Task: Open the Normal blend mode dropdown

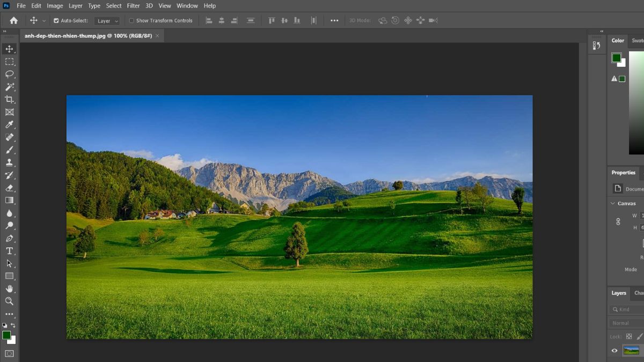Action: pyautogui.click(x=626, y=323)
